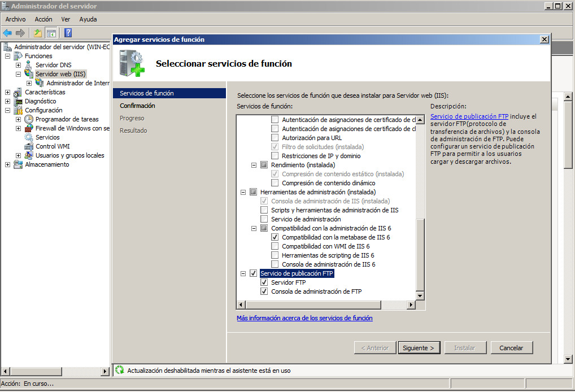
Task: Select Usuarios y grupos locales icon
Action: click(x=29, y=155)
